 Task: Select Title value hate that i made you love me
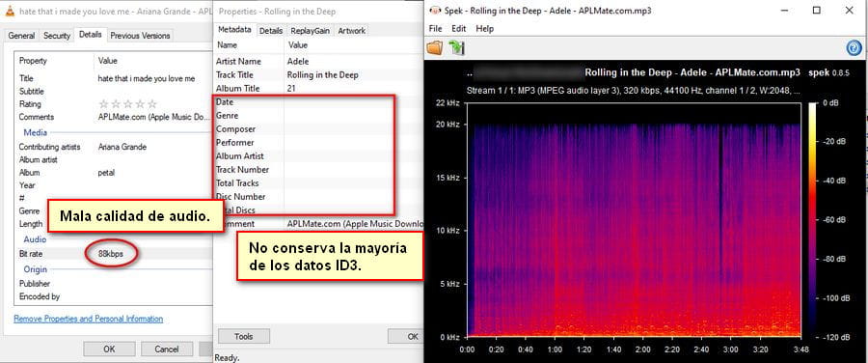(147, 79)
